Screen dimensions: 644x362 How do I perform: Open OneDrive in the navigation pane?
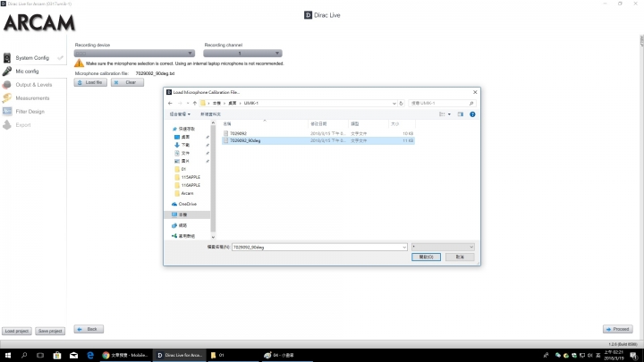187,204
